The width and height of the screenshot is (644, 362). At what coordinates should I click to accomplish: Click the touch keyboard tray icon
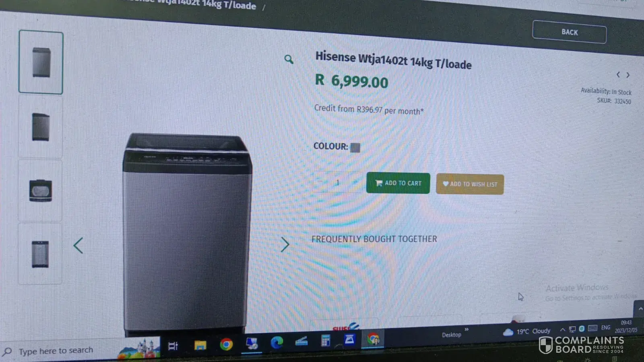click(x=592, y=328)
